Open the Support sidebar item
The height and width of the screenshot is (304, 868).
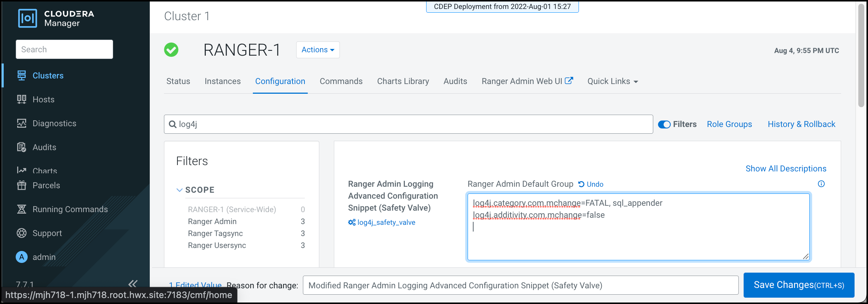click(47, 233)
